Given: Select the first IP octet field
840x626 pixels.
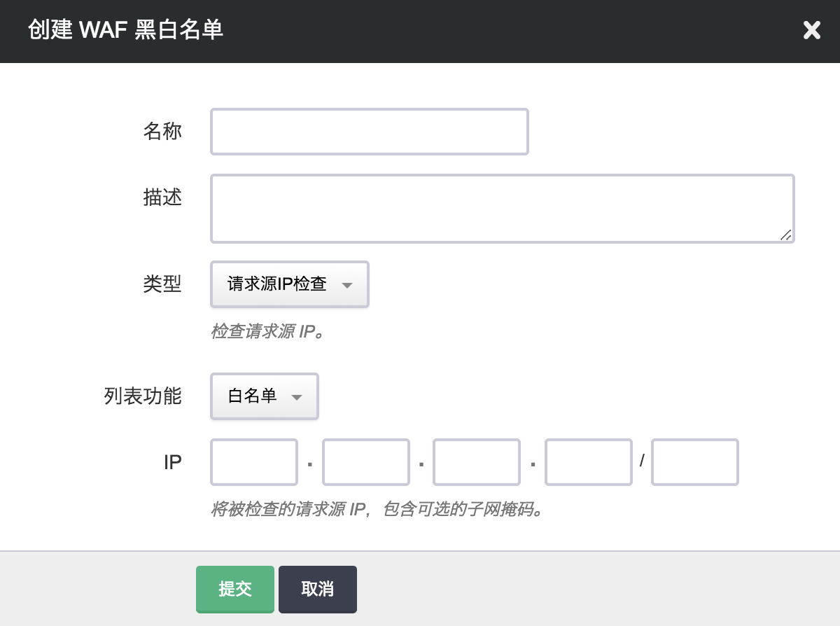Looking at the screenshot, I should point(254,462).
